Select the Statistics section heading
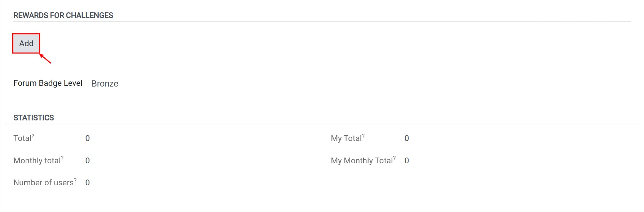The image size is (644, 212). pos(34,118)
